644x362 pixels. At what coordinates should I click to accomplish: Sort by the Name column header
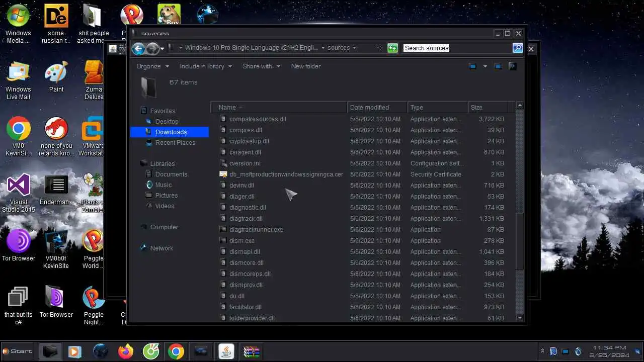coord(279,108)
